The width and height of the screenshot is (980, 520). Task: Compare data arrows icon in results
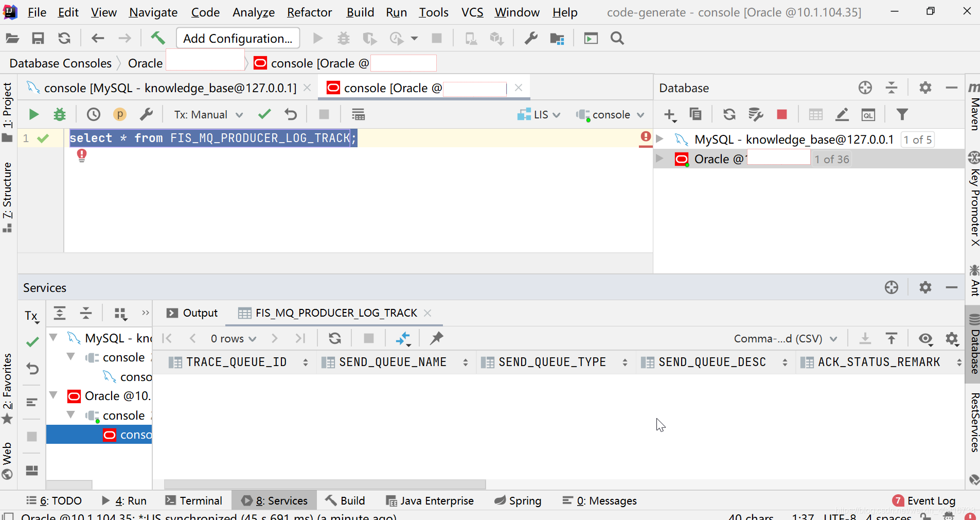tap(403, 338)
